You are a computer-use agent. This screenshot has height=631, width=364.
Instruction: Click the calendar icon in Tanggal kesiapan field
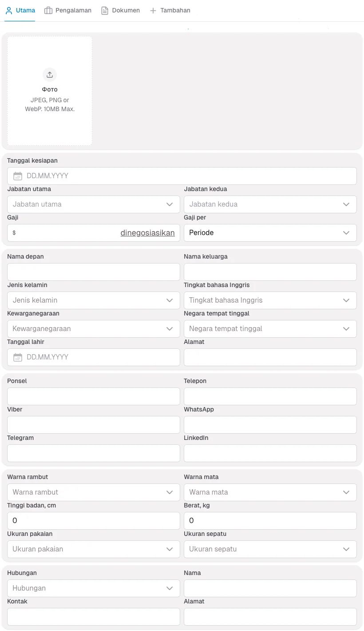(x=17, y=176)
